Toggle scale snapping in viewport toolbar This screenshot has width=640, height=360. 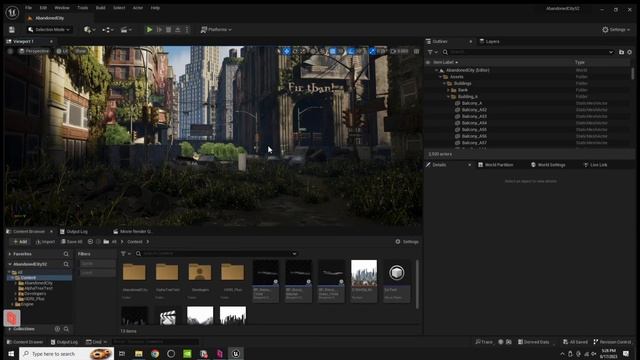click(x=372, y=51)
